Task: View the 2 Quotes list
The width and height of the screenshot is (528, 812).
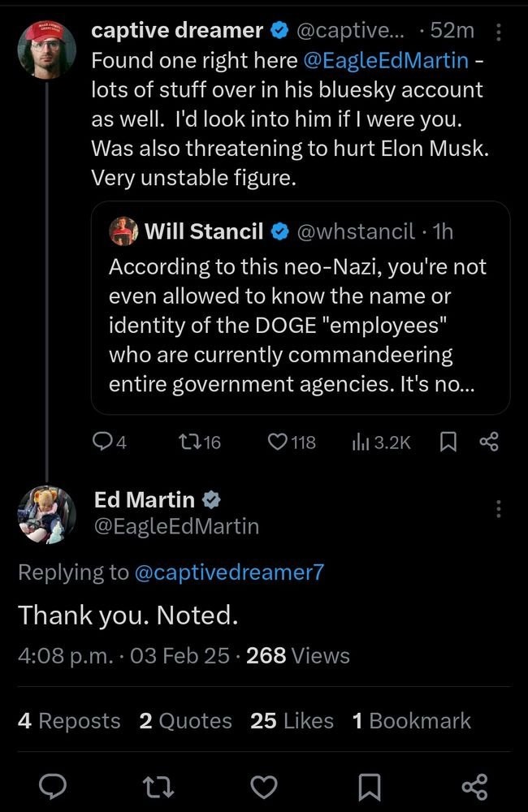Action: tap(185, 720)
